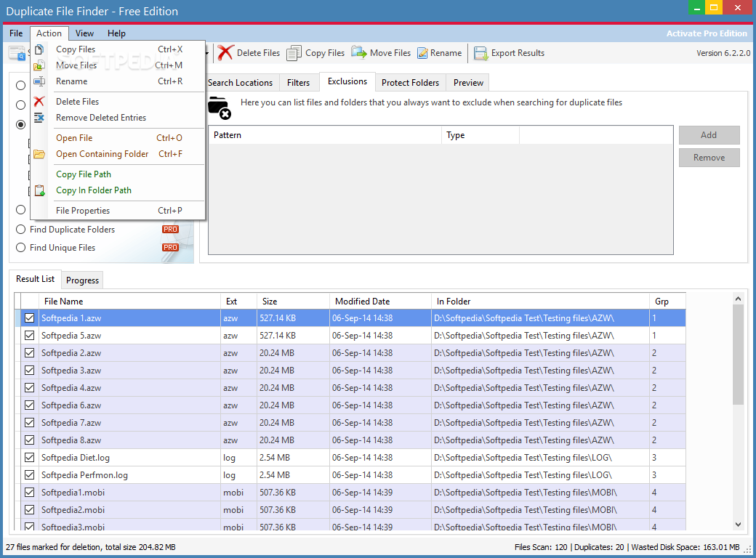Uncheck the Softpedia 5.azw checkbox
This screenshot has width=756, height=558.
pyautogui.click(x=29, y=336)
